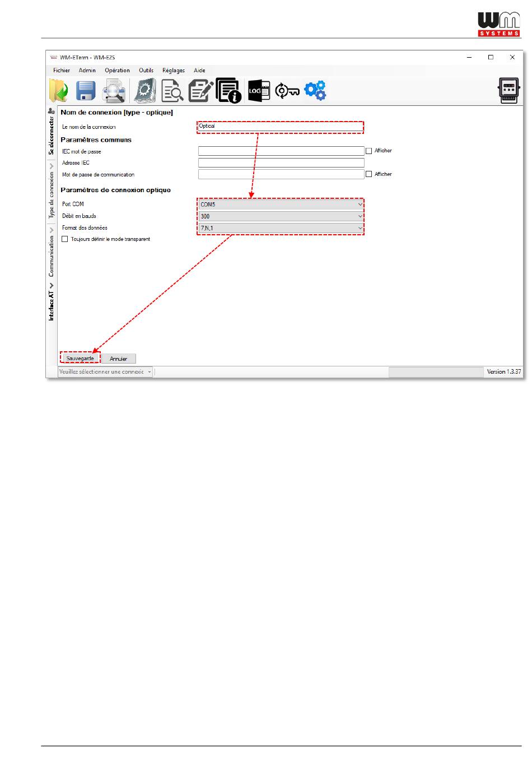Open the connection selector dropdown in status bar

click(105, 372)
